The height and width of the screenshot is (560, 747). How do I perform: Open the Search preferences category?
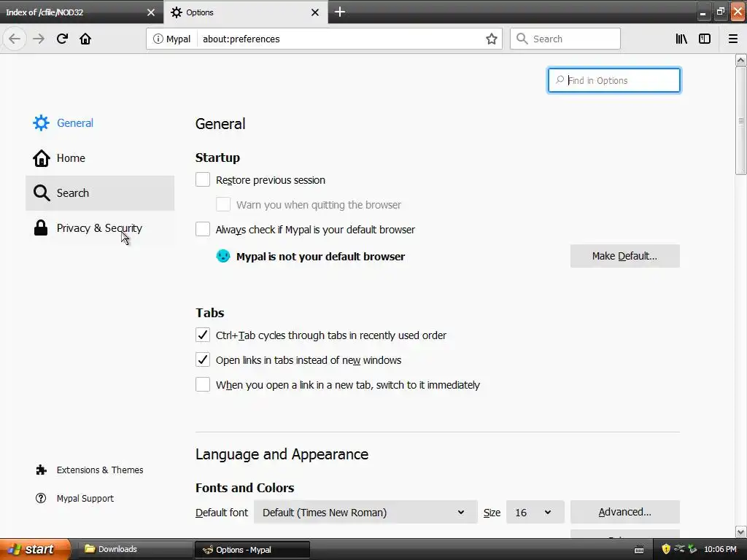100,192
